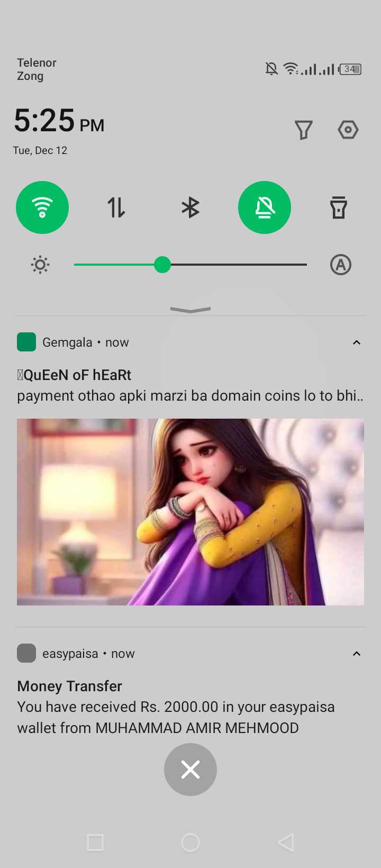Screen dimensions: 381x868
Task: Tap the easypaisa app icon
Action: (26, 653)
